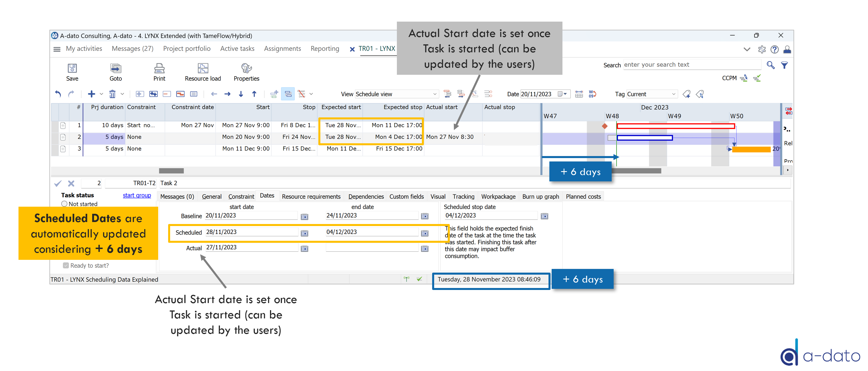This screenshot has height=371, width=868.
Task: Expand the Add task dropdown arrow
Action: (101, 94)
